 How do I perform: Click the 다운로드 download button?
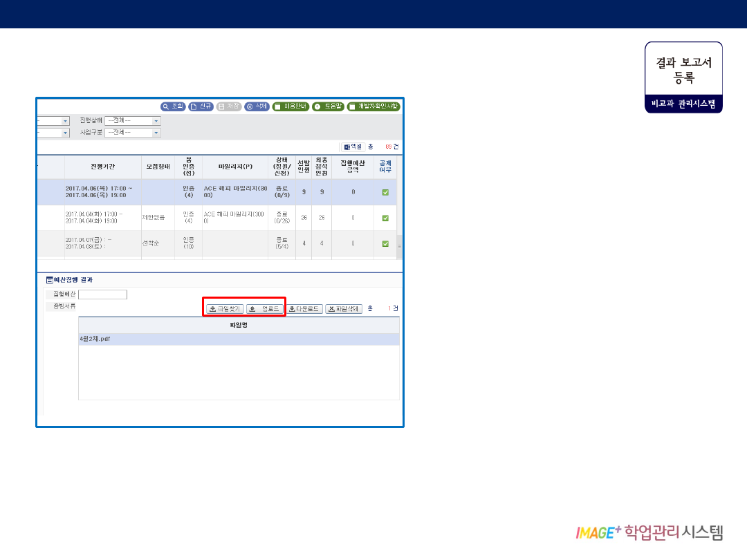(304, 309)
